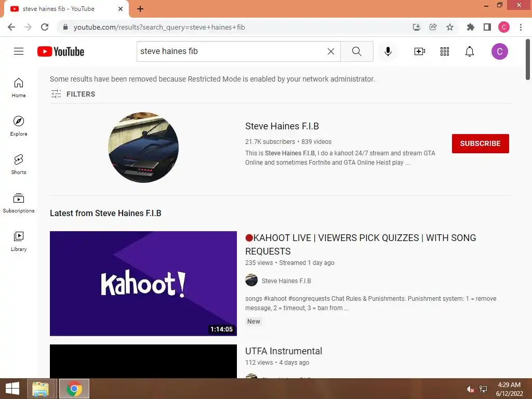Open Chrome extensions puzzle icon
Viewport: 532px width, 399px height.
point(470,27)
